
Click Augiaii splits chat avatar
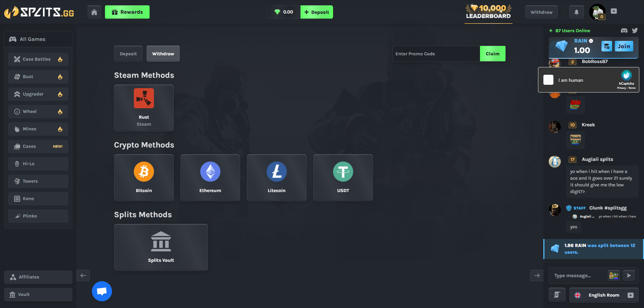pyautogui.click(x=555, y=162)
